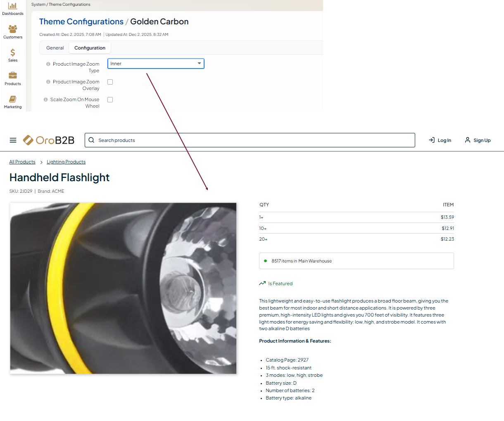Toggle Scale Zoom On Mouse Wheel checkbox

pos(110,100)
